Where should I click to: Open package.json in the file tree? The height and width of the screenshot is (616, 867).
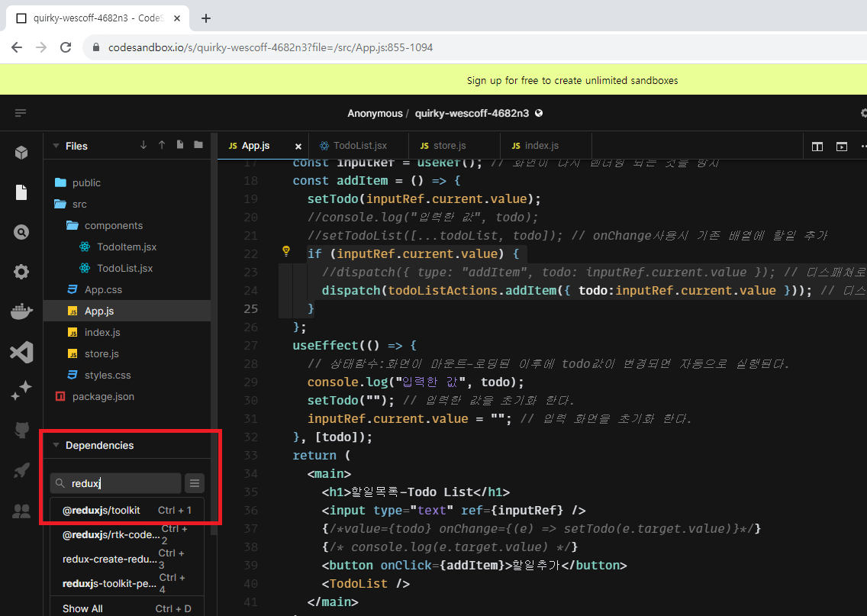[127, 396]
